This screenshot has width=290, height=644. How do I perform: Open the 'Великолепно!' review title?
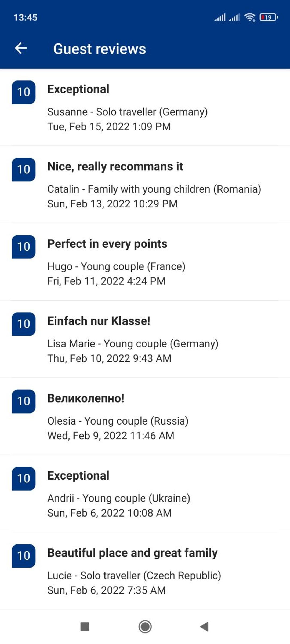[x=86, y=398]
